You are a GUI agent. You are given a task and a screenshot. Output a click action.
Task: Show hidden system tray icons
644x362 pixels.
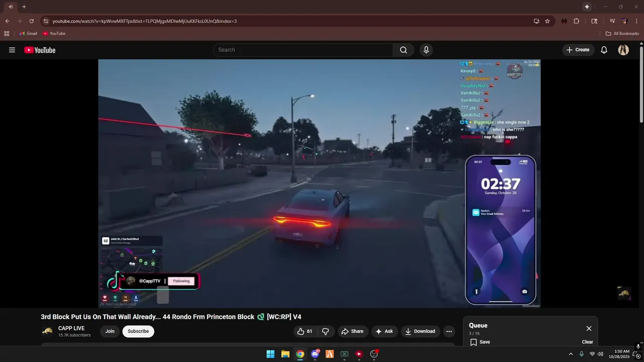pos(571,354)
